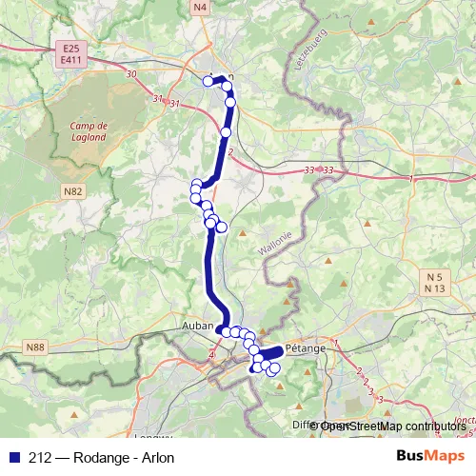Select the motorway exit 31 marker

coord(167,101)
